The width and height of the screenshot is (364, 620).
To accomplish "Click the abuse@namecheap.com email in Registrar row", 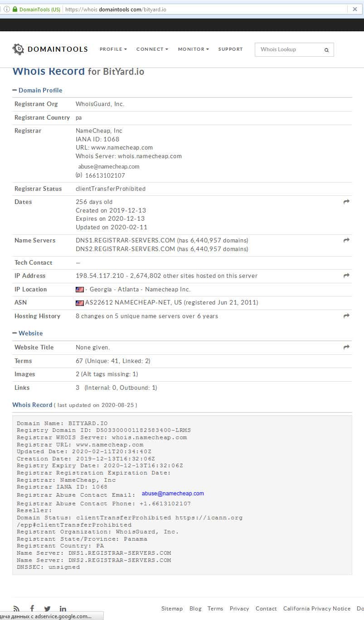I will (109, 166).
